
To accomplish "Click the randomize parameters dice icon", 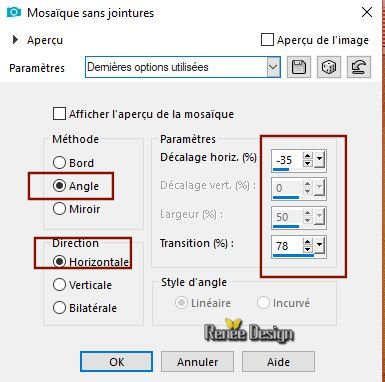I will click(x=329, y=67).
